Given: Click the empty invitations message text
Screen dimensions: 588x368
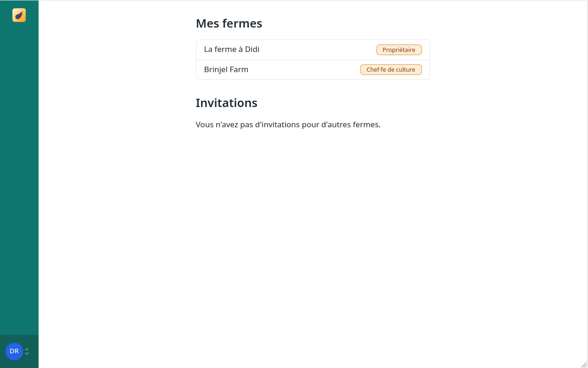Looking at the screenshot, I should coord(288,124).
